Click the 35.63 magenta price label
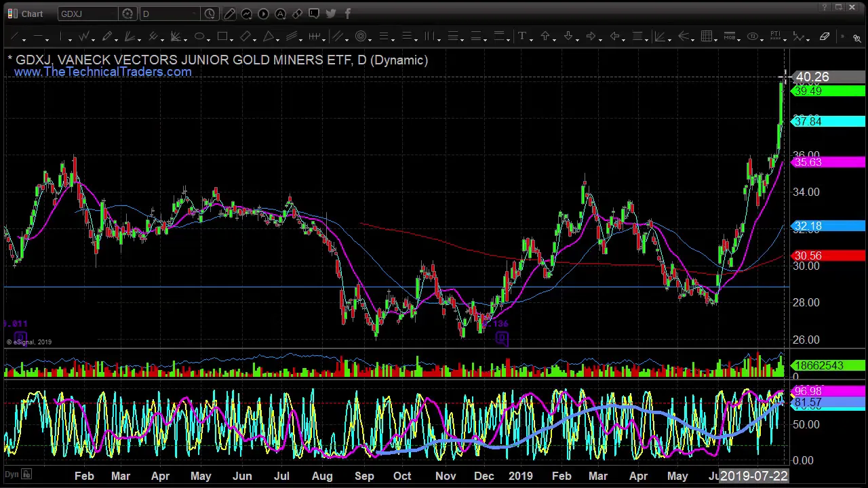Viewport: 868px width, 488px height. point(828,162)
